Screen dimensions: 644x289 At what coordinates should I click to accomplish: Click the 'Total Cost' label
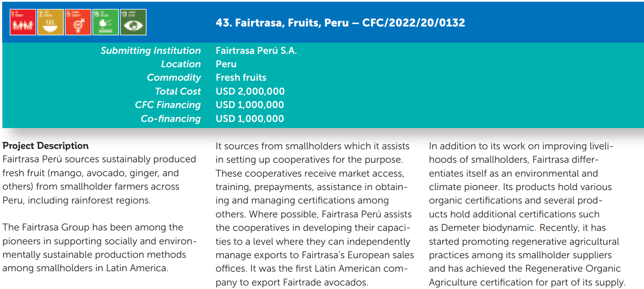(x=178, y=91)
